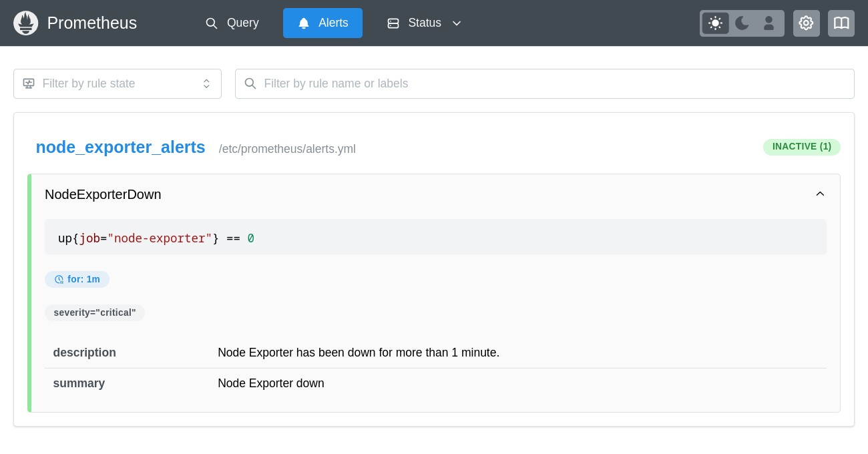This screenshot has width=868, height=454.
Task: Click the INACTIVE (1) badge
Action: [x=801, y=147]
